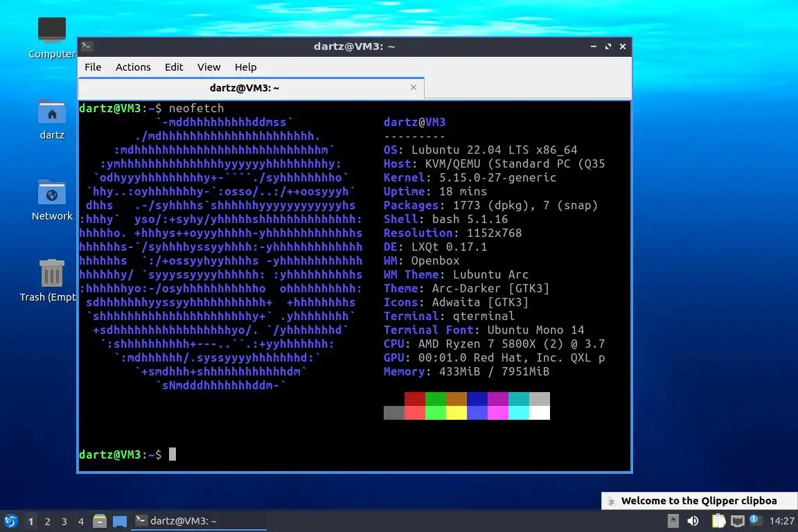Screen dimensions: 798x532
Task: Close the dartz@VM3 terminal tab
Action: point(414,87)
